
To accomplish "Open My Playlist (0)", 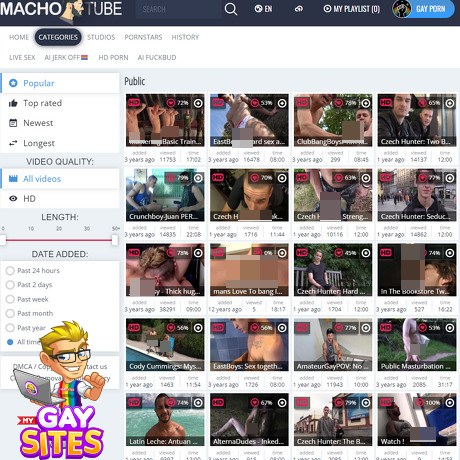I will tap(352, 9).
